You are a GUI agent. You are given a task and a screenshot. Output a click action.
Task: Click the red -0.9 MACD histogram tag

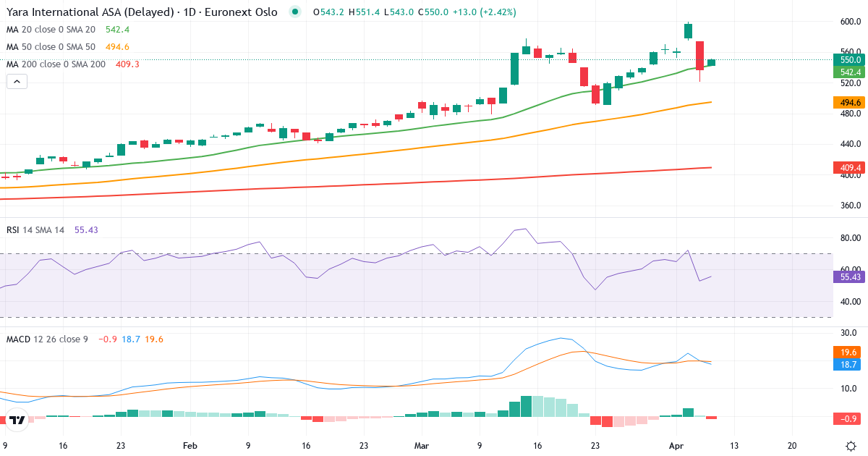pyautogui.click(x=848, y=419)
